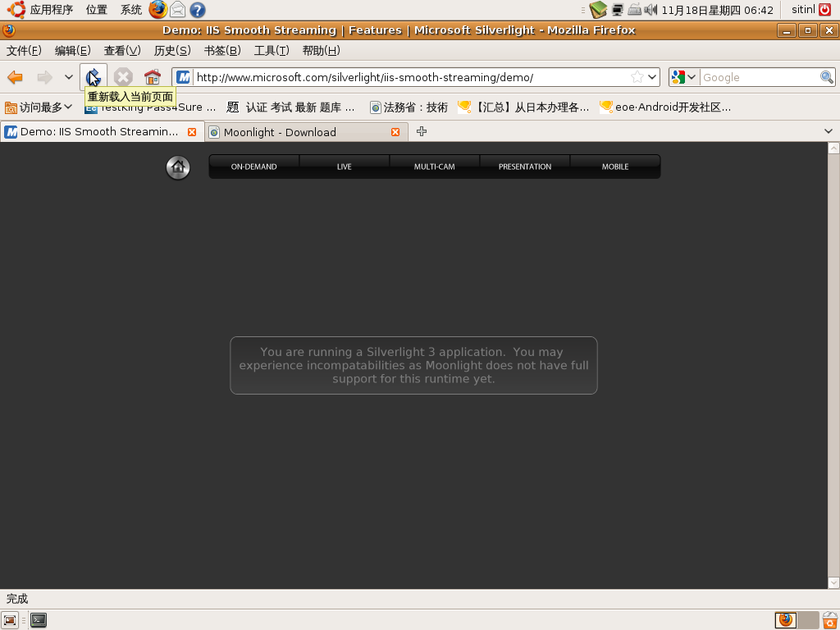Open the back/forward history dropdown arrow
The image size is (840, 630).
[x=69, y=77]
